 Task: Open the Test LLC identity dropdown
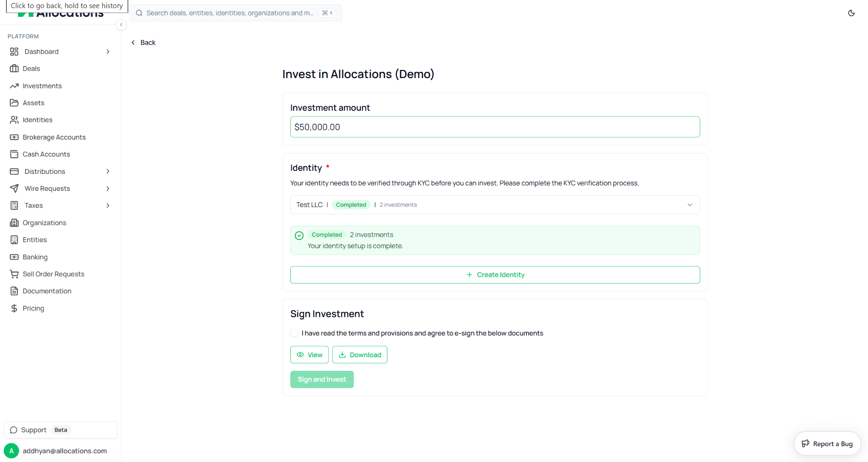pyautogui.click(x=495, y=205)
